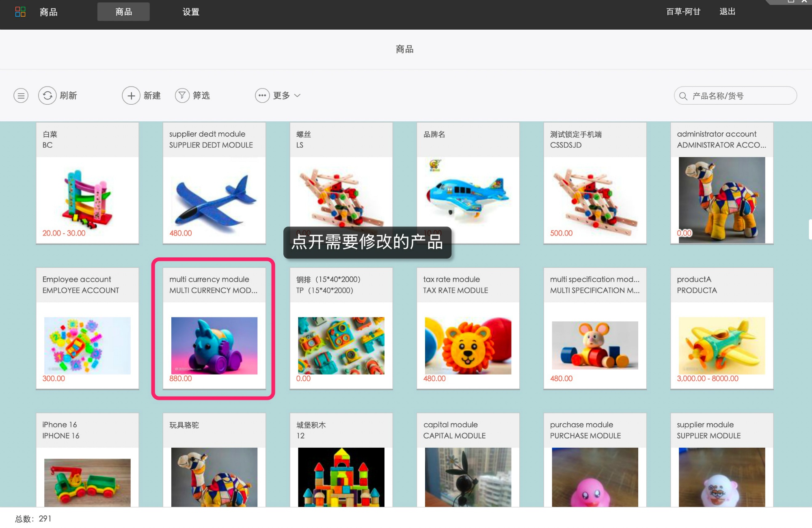Click the 'supplier module' title text
The image size is (812, 528).
(705, 425)
